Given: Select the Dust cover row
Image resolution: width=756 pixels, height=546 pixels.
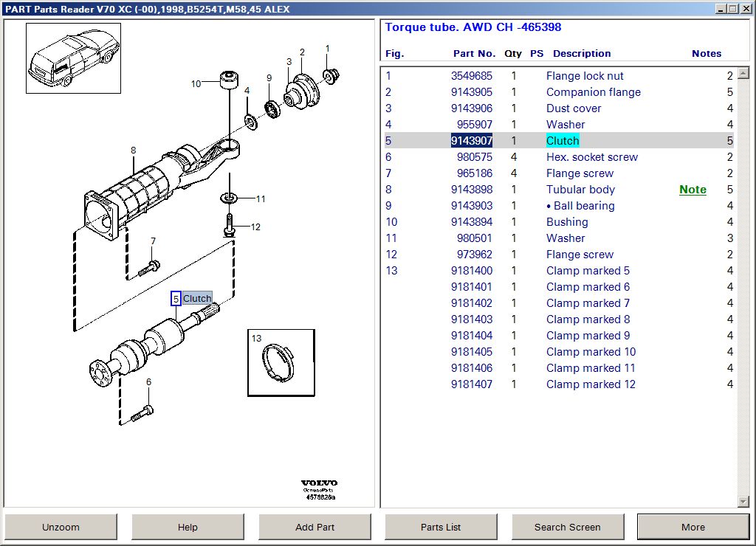Looking at the screenshot, I should pyautogui.click(x=560, y=108).
